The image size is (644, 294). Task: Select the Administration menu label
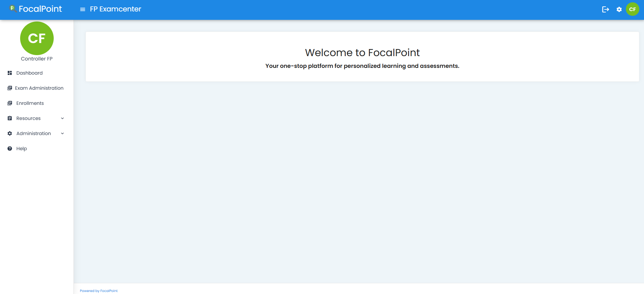(x=34, y=133)
